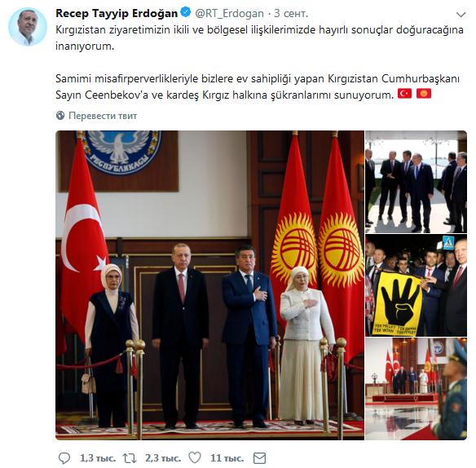476x468 pixels.
Task: Open the photo of men in suits outdoors
Action: click(416, 182)
